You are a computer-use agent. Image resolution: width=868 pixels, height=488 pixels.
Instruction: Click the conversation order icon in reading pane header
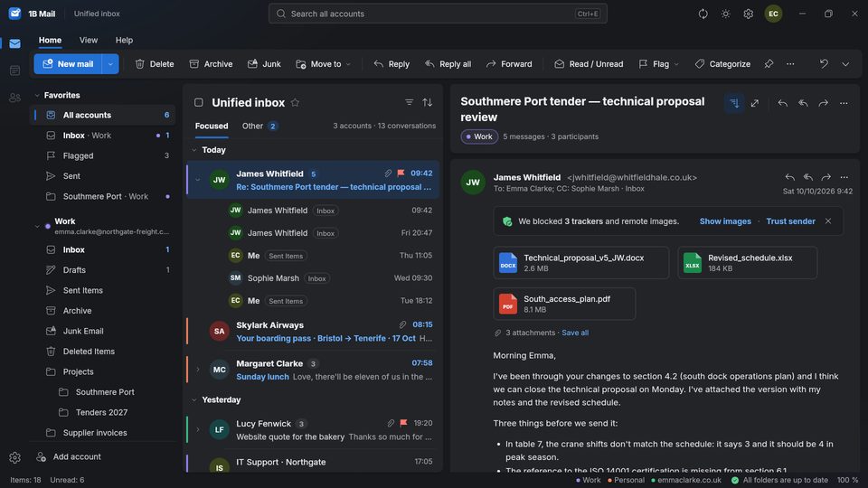(734, 103)
